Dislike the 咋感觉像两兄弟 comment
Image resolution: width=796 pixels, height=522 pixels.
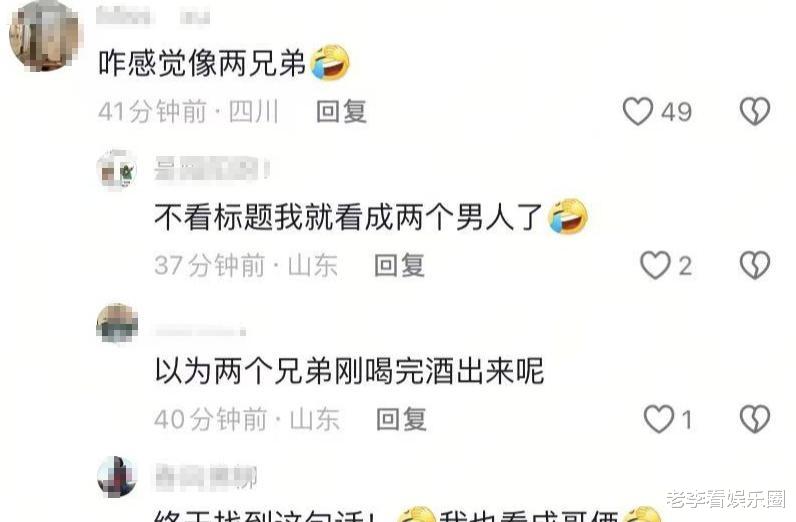click(755, 111)
